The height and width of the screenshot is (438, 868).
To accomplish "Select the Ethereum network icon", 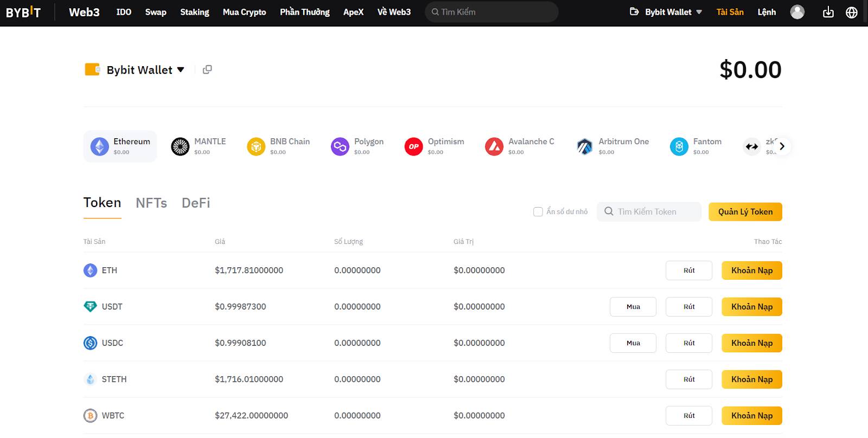I will (x=99, y=146).
